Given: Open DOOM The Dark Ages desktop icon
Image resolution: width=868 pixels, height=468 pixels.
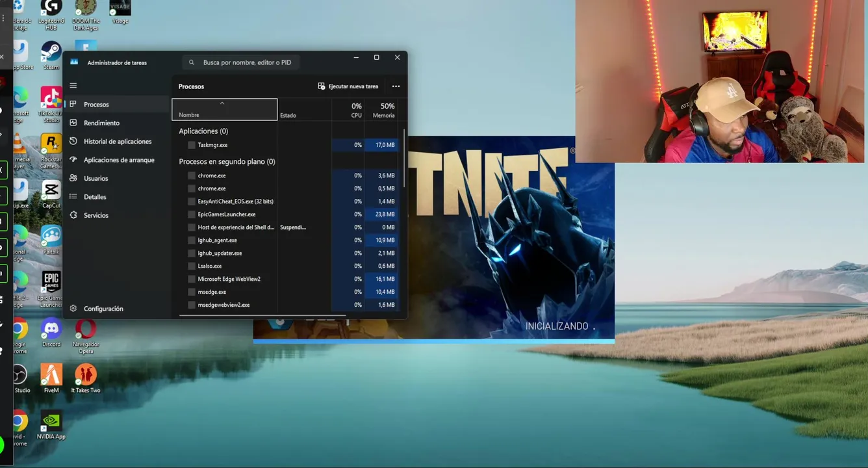Looking at the screenshot, I should point(85,15).
